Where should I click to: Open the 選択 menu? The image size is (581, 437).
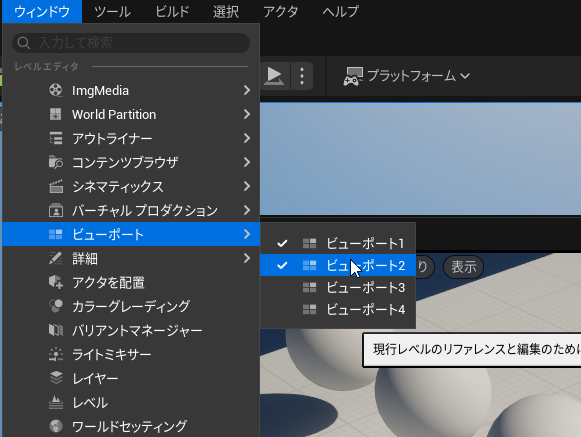click(226, 11)
